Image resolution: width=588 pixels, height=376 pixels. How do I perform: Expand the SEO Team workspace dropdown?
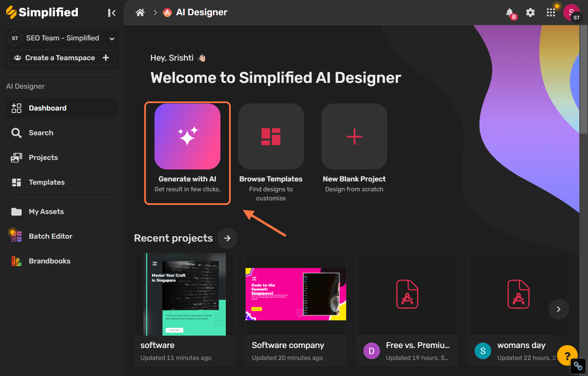point(112,38)
